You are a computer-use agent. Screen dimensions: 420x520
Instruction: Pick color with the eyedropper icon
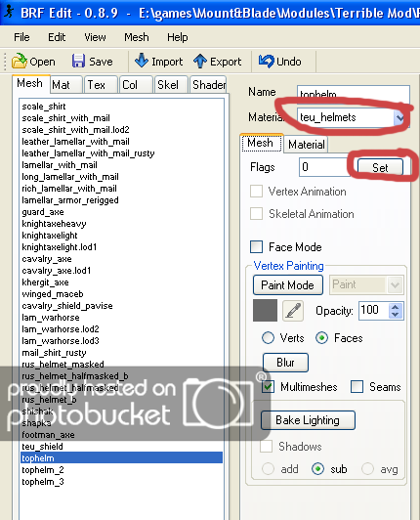tap(293, 311)
